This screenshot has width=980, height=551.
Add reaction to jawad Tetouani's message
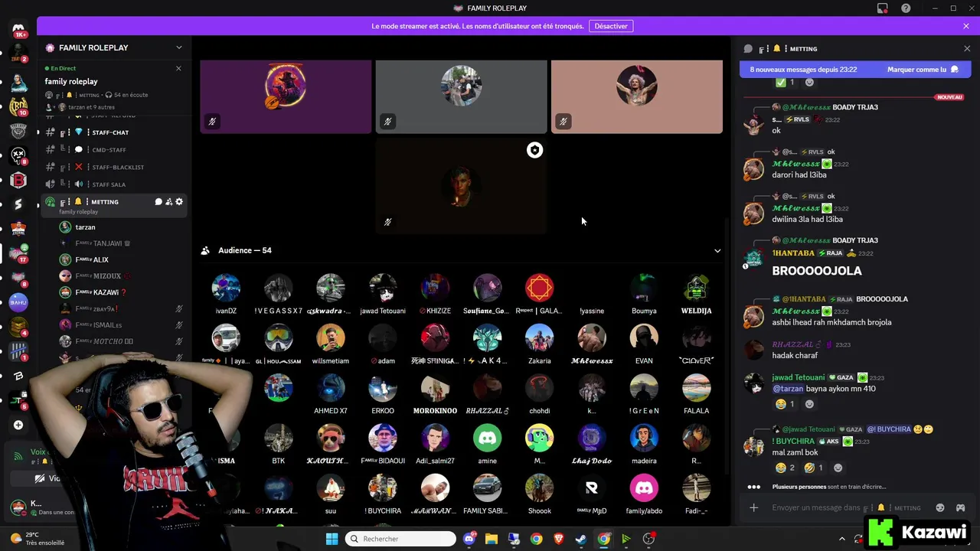click(x=809, y=404)
